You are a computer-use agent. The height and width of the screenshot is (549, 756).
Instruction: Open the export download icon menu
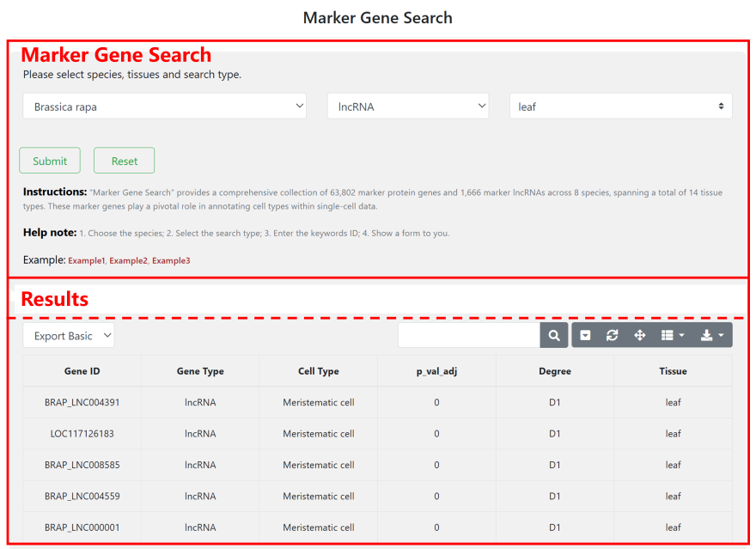click(x=712, y=336)
